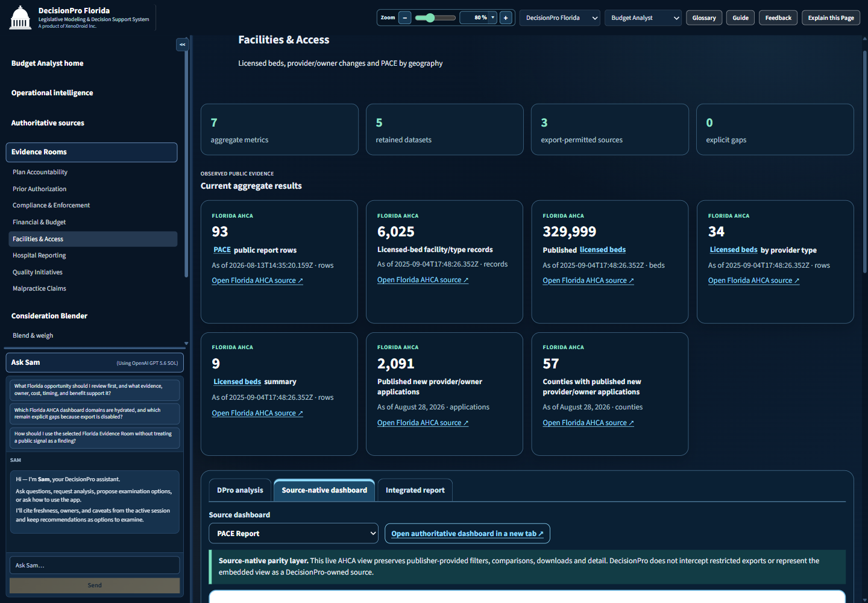
Task: Decrease zoom with the minus button
Action: pyautogui.click(x=405, y=17)
